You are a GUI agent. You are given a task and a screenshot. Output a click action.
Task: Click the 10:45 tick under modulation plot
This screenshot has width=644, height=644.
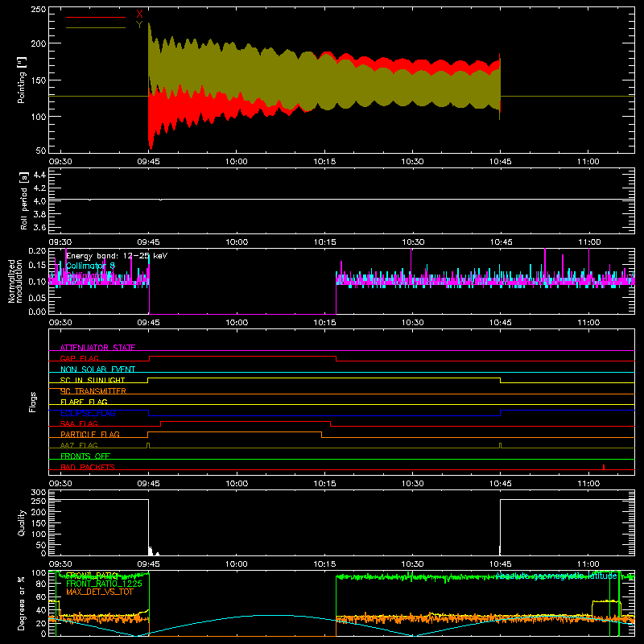[x=500, y=323]
